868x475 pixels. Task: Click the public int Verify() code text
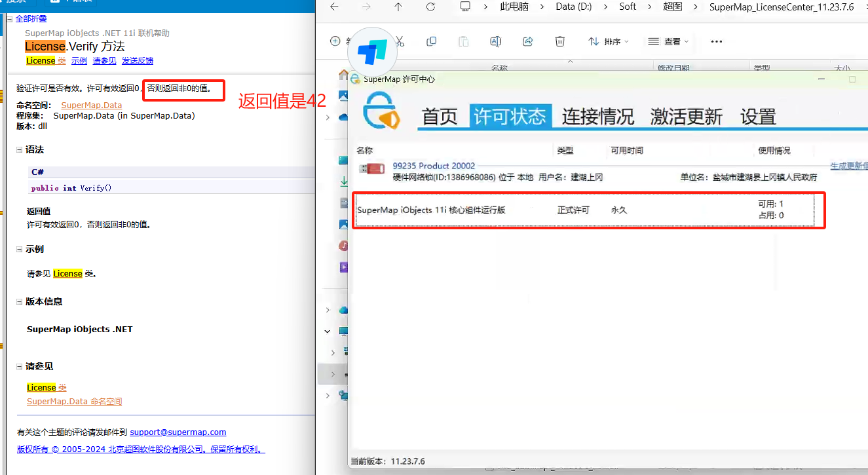click(71, 188)
